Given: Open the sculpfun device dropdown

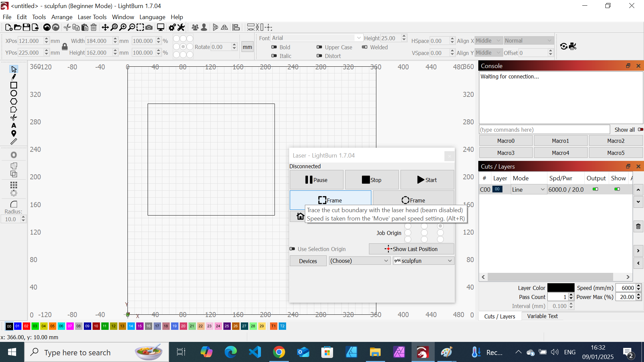Looking at the screenshot, I should point(423,261).
